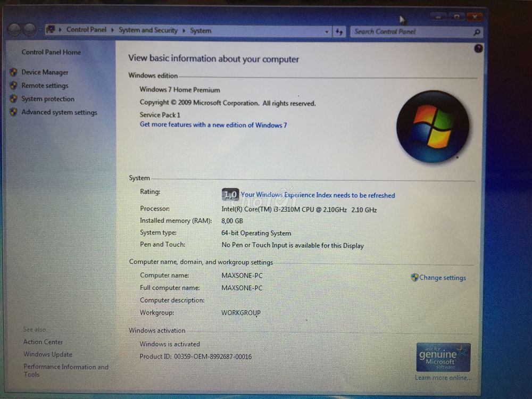Click the Advanced system settings shield icon
The image size is (532, 399).
14,112
